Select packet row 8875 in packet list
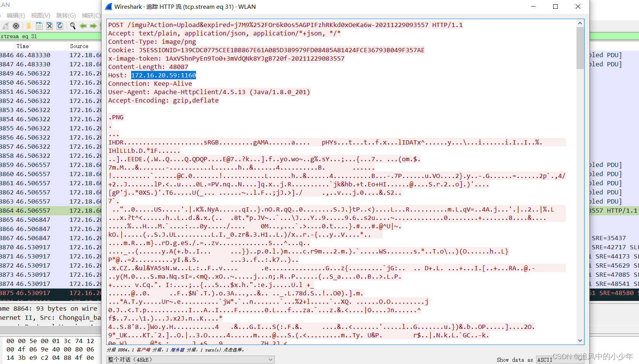 (x=50, y=293)
